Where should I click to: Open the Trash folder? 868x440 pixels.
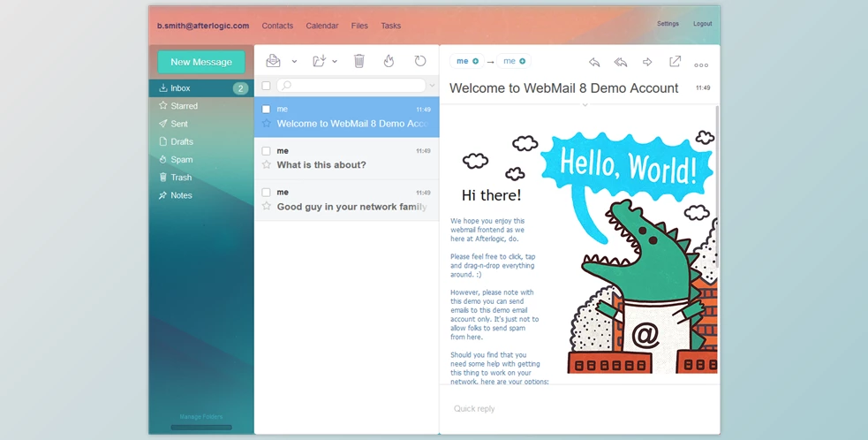tap(201, 178)
